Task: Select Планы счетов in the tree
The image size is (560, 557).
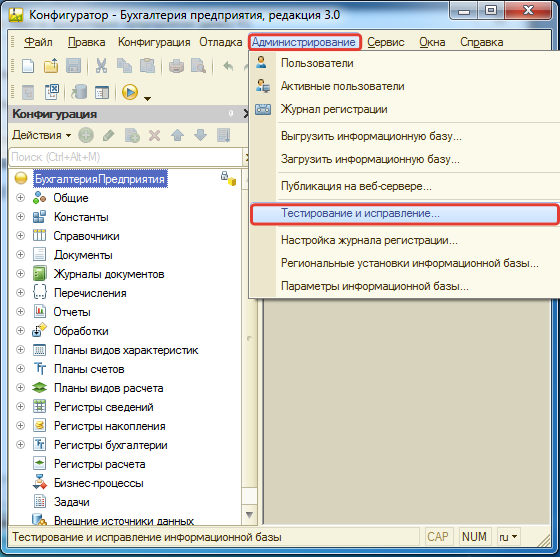Action: (x=89, y=369)
